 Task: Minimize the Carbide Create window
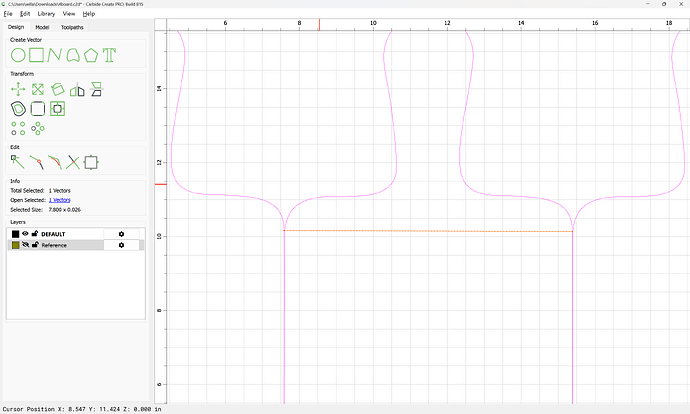click(x=648, y=4)
